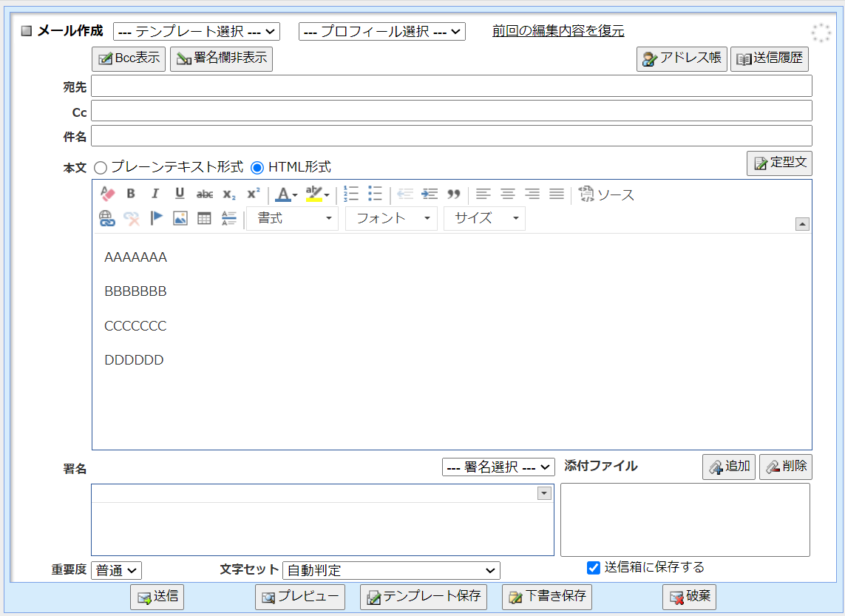Click inside the attachment file list box
This screenshot has width=845, height=616.
click(x=685, y=520)
